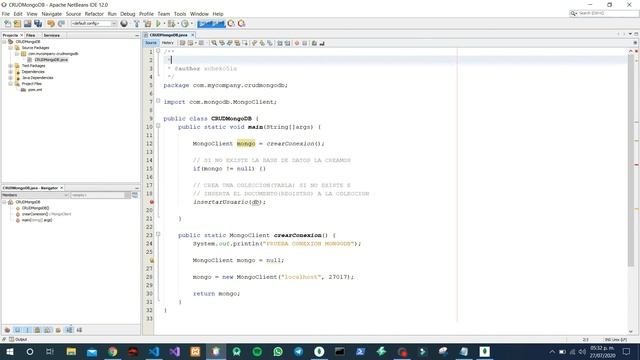Click the New Project toolbar icon
Screen dimensions: 640x360
tap(17, 24)
